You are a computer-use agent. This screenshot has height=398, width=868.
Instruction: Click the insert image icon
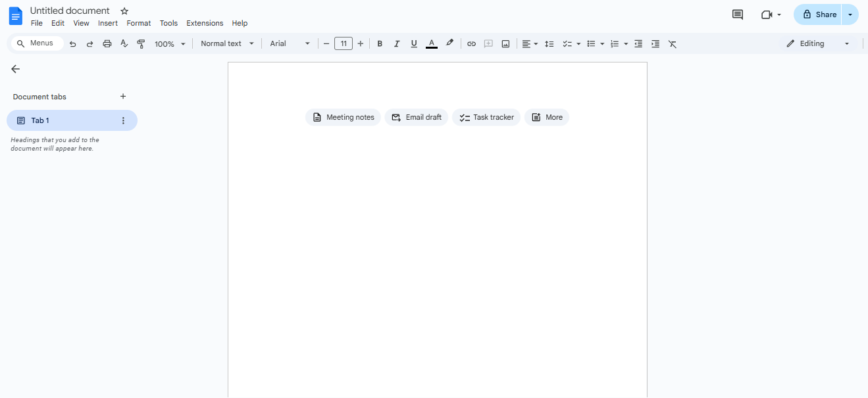[505, 44]
